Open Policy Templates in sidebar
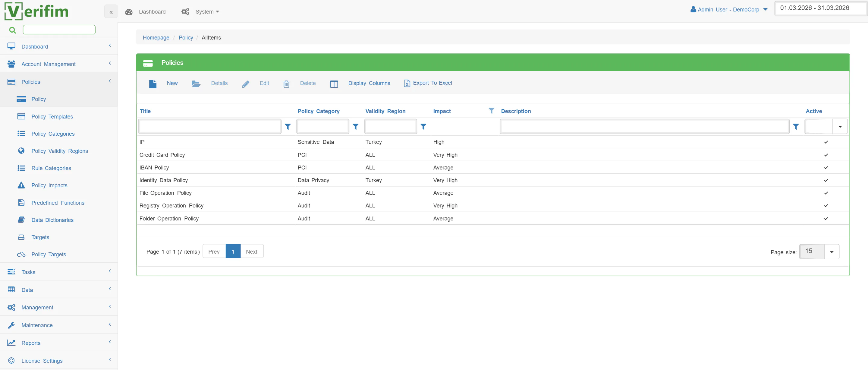 (52, 117)
